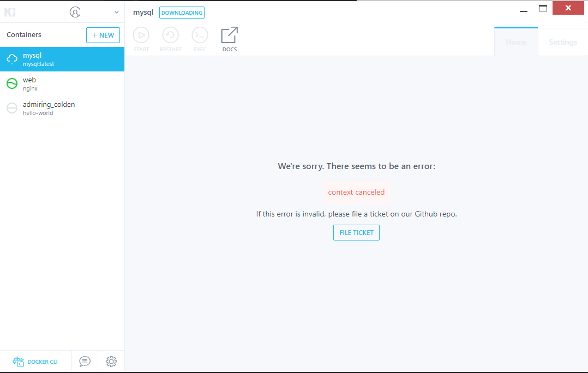Click the 'We're sorry' error heading

tap(357, 166)
